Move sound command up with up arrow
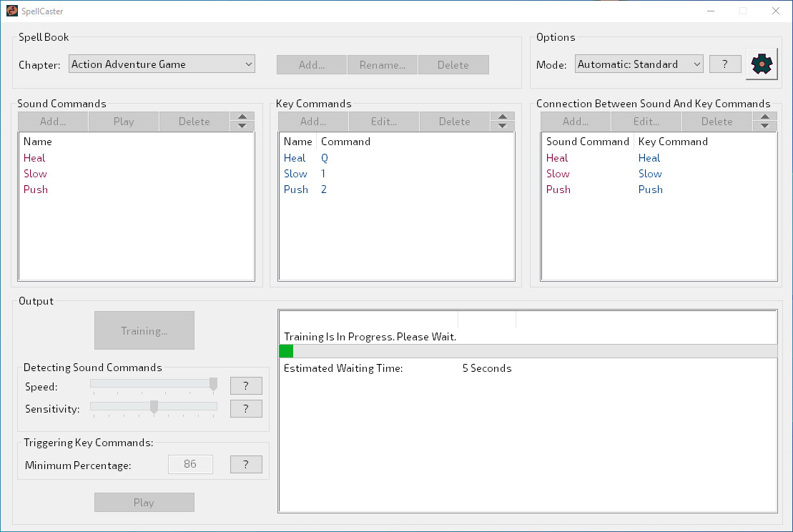The height and width of the screenshot is (532, 793). 242,117
